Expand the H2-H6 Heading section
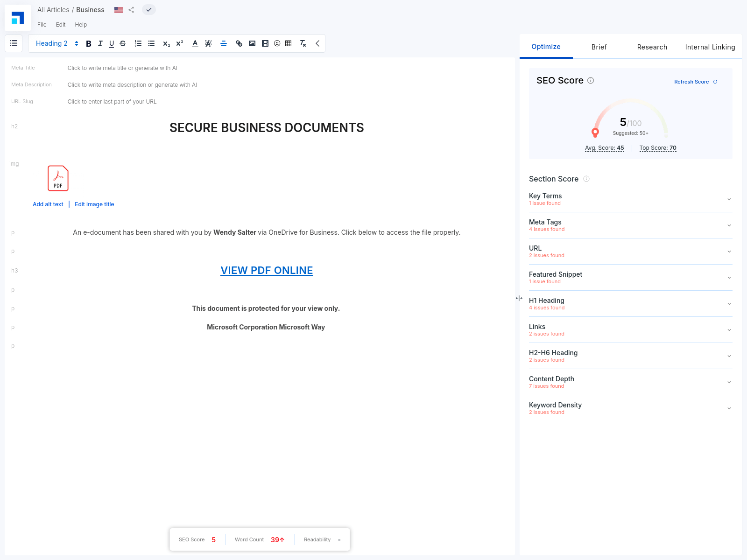Image resolution: width=747 pixels, height=560 pixels. [630, 356]
